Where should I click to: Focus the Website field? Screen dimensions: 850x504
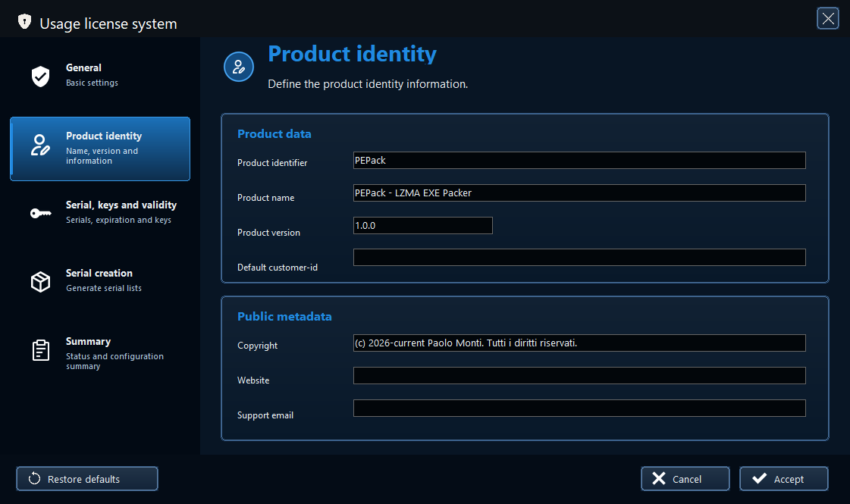pyautogui.click(x=579, y=376)
